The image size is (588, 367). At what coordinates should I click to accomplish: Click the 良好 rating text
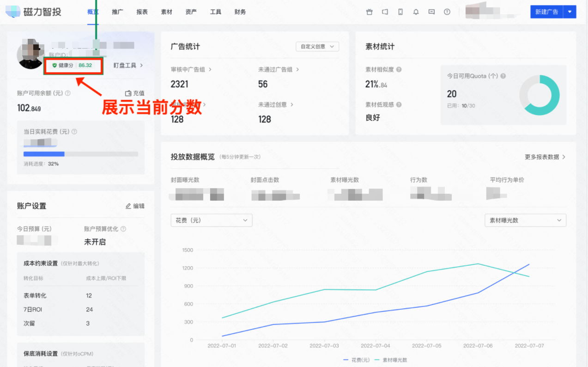pos(373,117)
